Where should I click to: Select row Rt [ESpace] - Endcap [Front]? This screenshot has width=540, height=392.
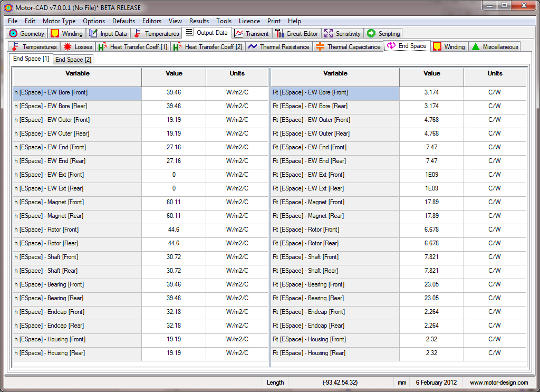pos(335,312)
